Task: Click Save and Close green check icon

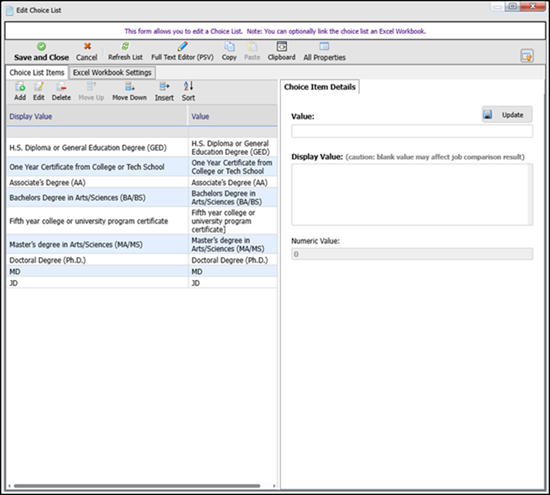Action: [41, 46]
